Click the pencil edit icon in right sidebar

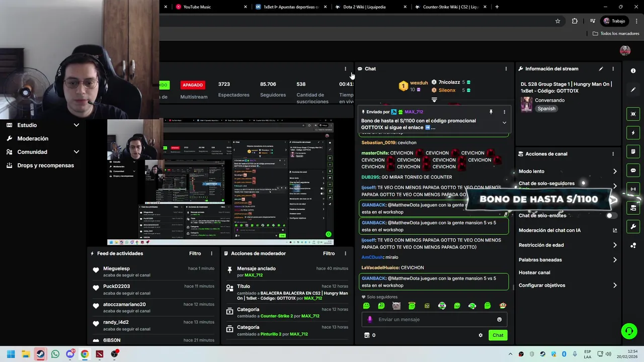(x=633, y=89)
